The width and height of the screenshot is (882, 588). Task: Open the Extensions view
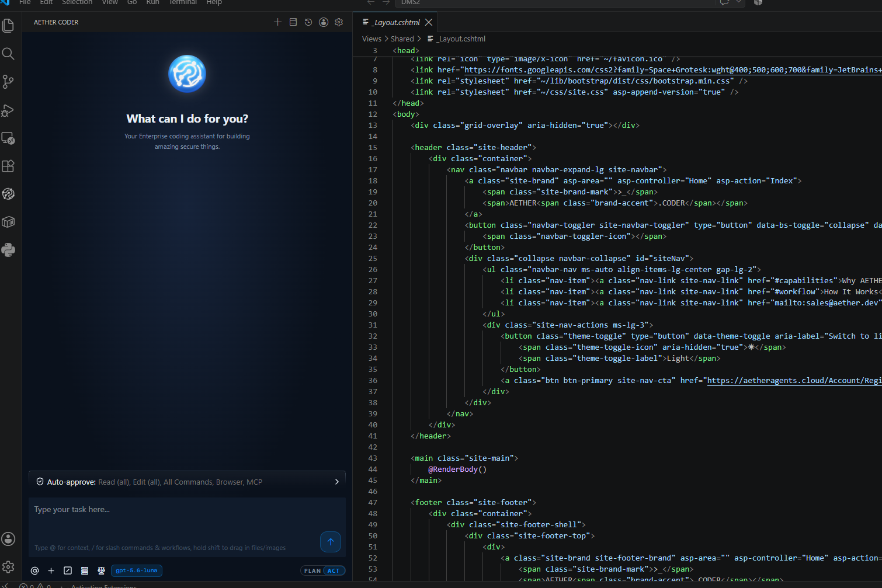[x=8, y=166]
